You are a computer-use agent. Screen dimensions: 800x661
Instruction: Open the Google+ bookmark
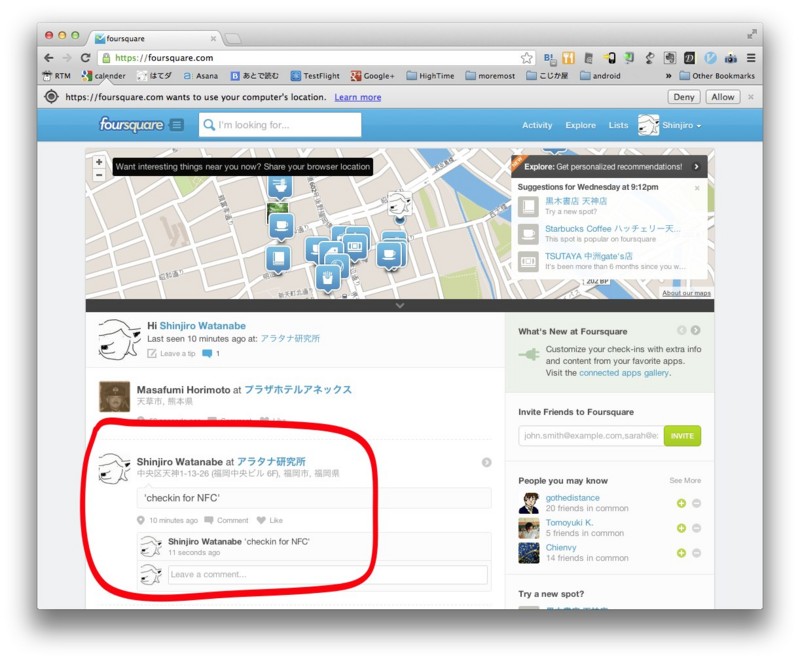(x=372, y=76)
